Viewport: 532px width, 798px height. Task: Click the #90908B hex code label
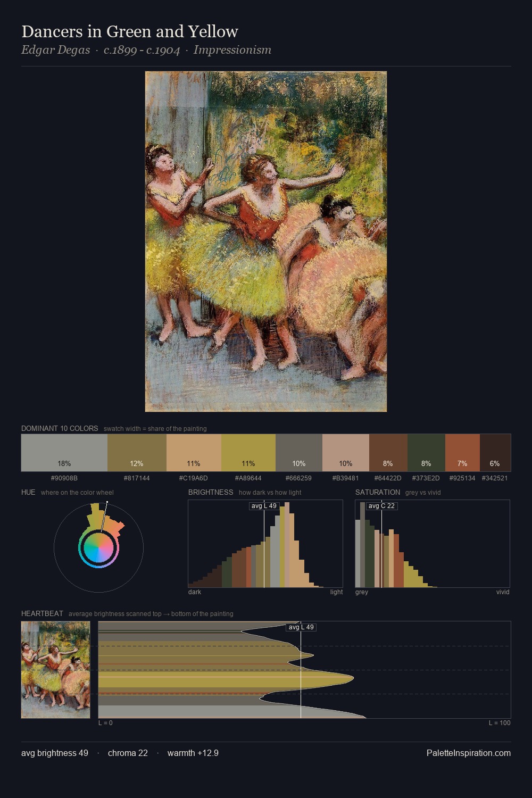[64, 478]
